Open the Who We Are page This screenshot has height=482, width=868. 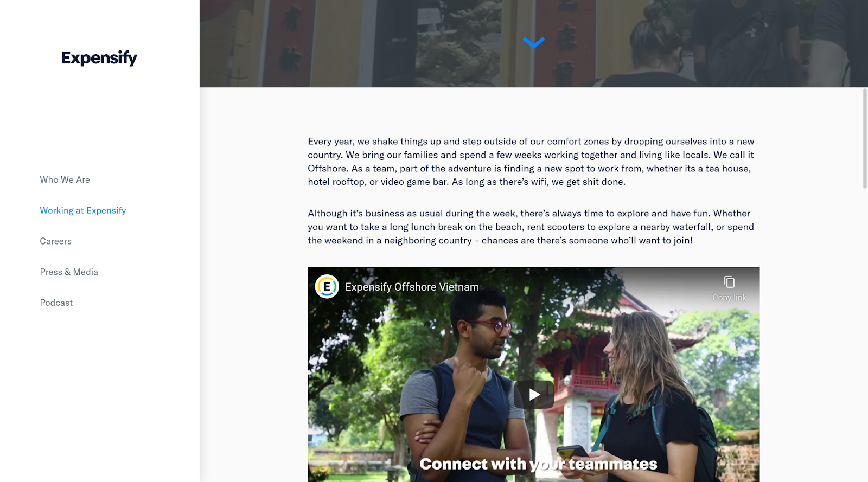click(65, 179)
